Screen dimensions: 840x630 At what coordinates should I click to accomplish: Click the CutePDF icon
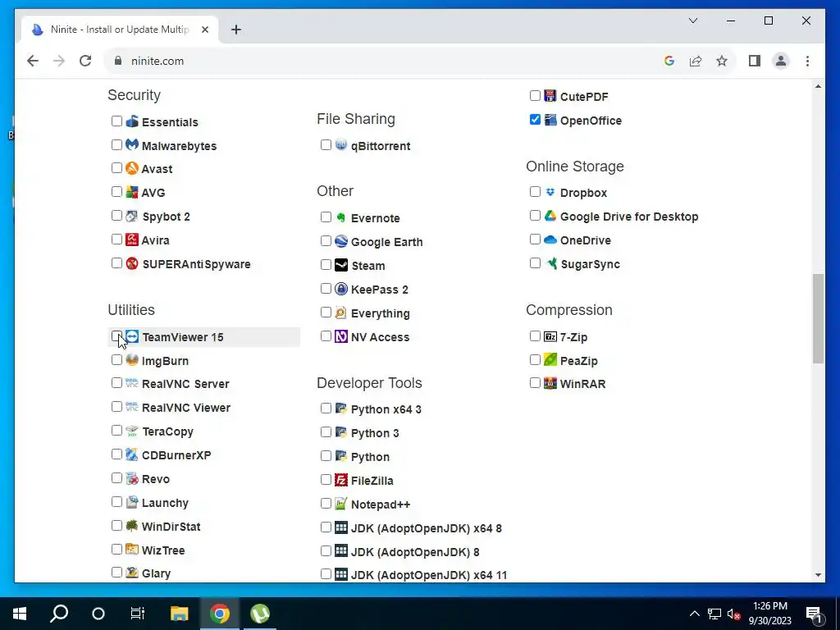click(550, 96)
